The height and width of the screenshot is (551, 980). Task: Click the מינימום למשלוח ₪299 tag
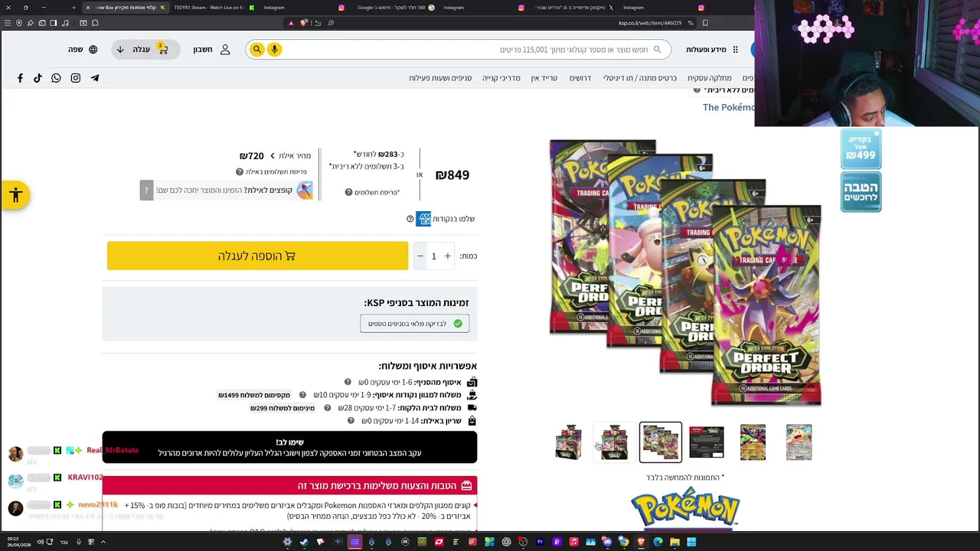click(x=283, y=408)
